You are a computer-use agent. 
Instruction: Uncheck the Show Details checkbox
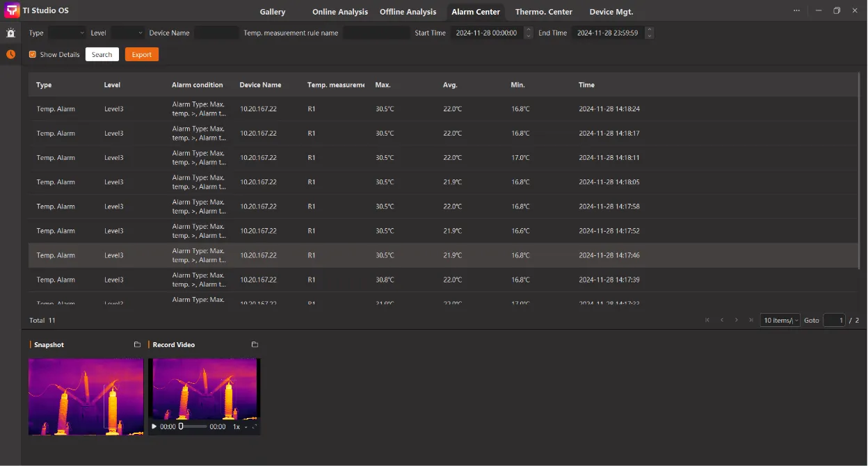click(33, 54)
